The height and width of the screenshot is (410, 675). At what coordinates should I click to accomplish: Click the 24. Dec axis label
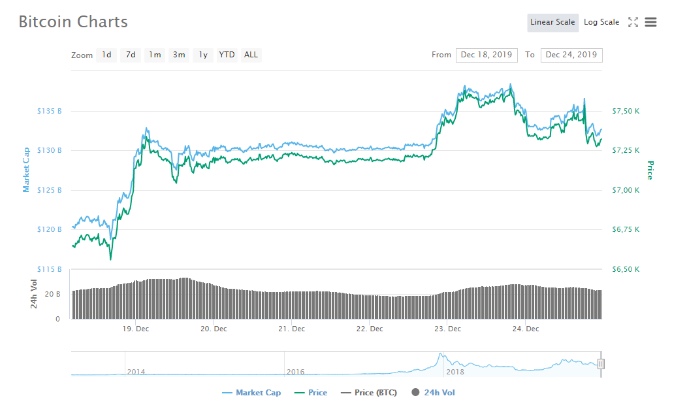pos(525,329)
